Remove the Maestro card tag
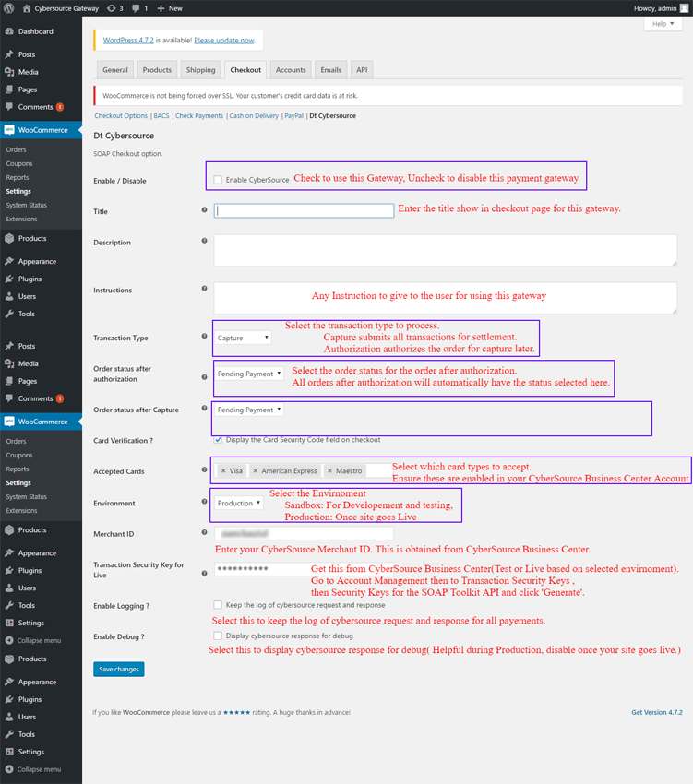The height and width of the screenshot is (784, 693). click(329, 471)
